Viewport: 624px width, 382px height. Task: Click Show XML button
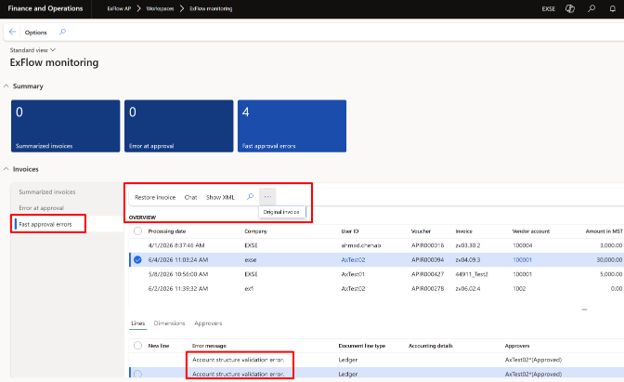pyautogui.click(x=220, y=197)
